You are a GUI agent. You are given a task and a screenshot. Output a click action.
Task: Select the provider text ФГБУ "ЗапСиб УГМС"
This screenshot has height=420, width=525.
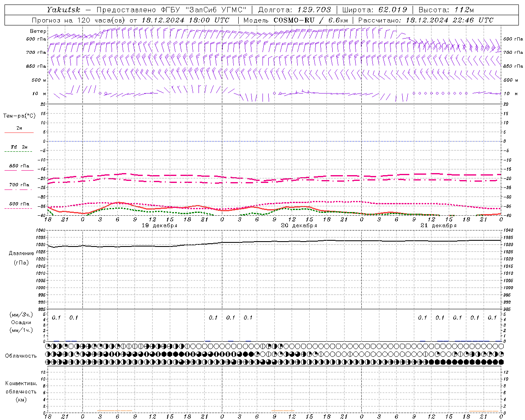tap(203, 9)
